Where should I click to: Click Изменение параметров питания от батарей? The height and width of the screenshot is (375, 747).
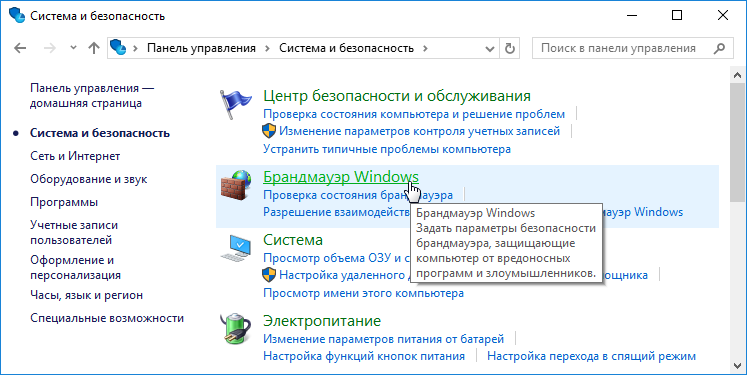(384, 339)
